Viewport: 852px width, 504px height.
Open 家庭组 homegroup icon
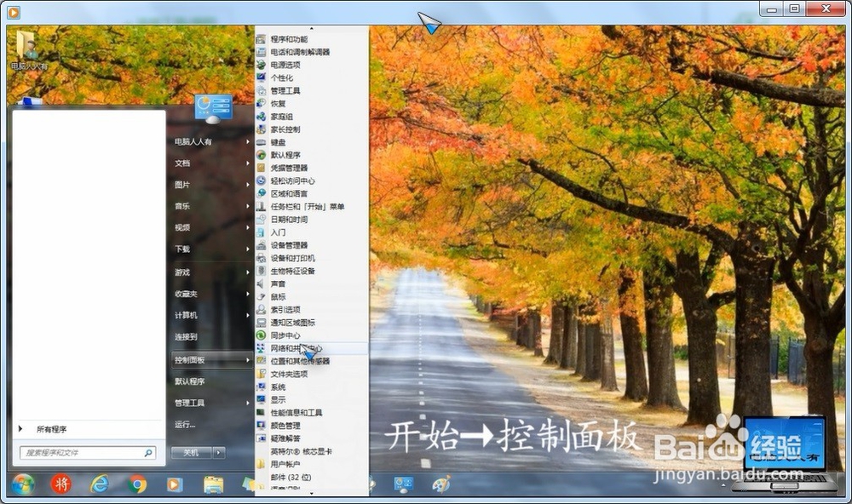point(262,117)
